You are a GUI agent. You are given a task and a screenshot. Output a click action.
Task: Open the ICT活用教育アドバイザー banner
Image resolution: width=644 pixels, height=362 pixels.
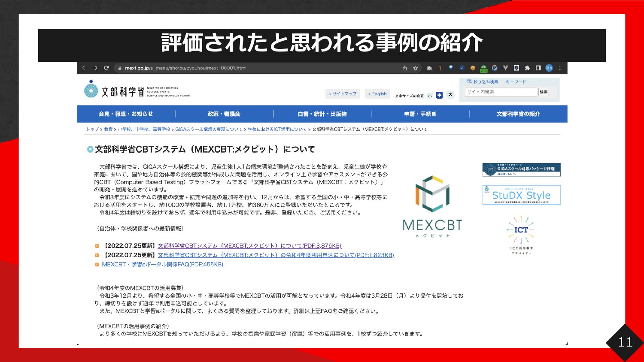tap(521, 235)
